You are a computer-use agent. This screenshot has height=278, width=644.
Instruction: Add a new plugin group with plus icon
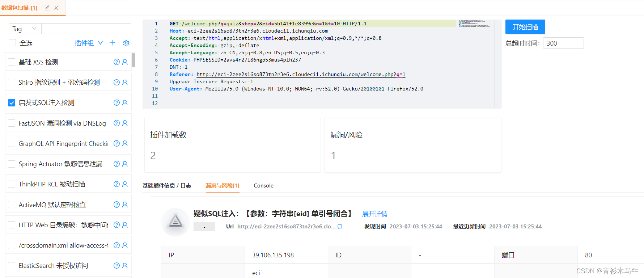pos(112,43)
